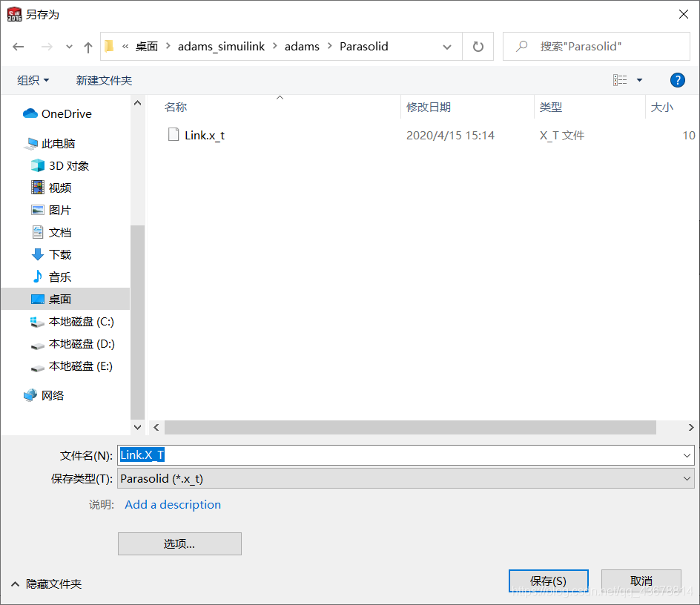Expand the address bar dropdown arrow
This screenshot has height=605, width=700.
coord(448,46)
